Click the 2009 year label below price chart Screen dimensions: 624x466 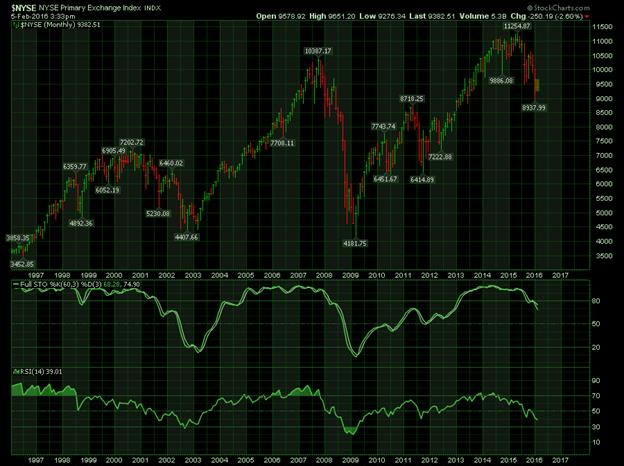[351, 275]
